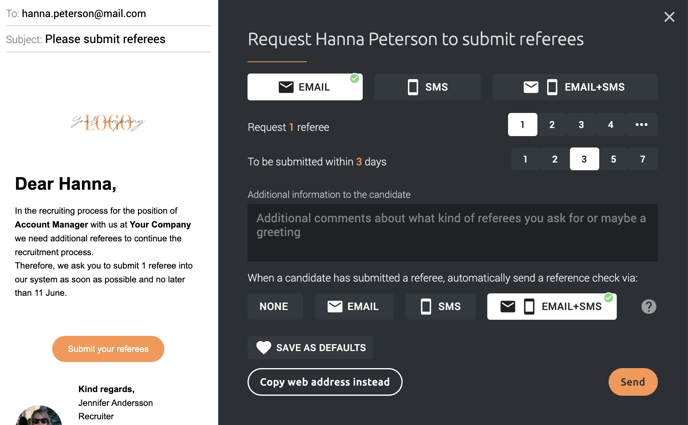Expand more referee count options (three dots)
Image resolution: width=688 pixels, height=425 pixels.
pyautogui.click(x=641, y=125)
